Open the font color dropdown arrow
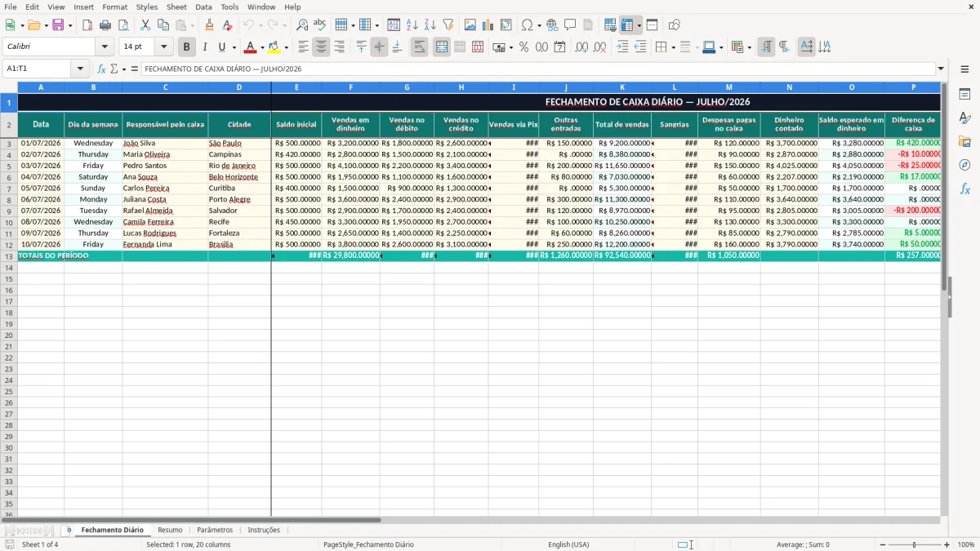The height and width of the screenshot is (551, 980). pyautogui.click(x=262, y=47)
